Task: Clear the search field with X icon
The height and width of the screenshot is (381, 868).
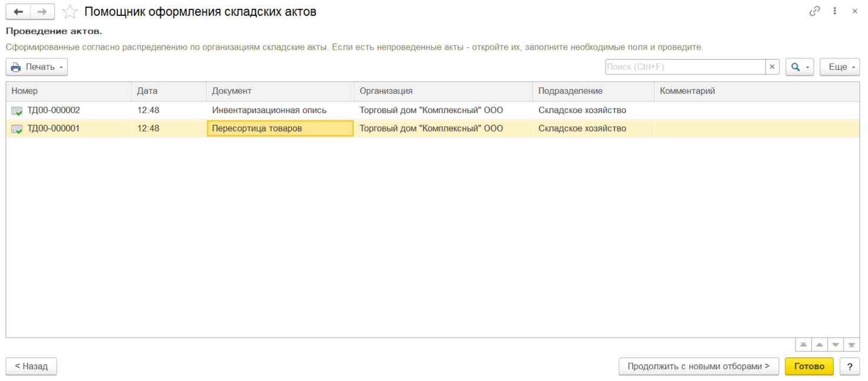Action: [772, 67]
